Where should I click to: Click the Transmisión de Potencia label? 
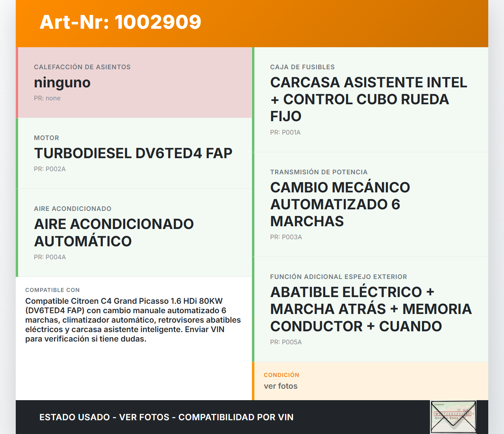[319, 172]
